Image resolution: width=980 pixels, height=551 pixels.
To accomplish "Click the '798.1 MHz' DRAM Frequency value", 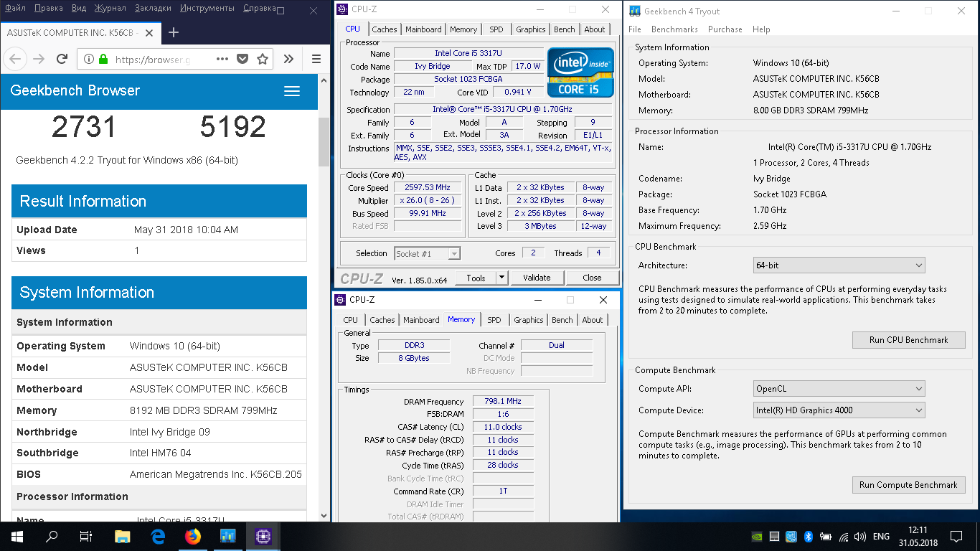I will 503,402.
